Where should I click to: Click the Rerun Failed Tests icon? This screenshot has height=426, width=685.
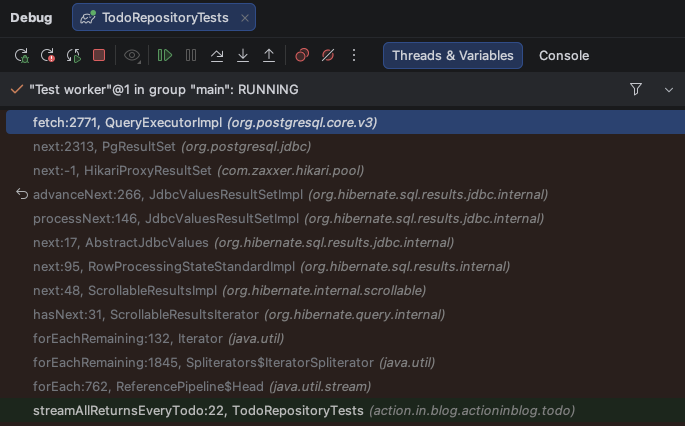coord(48,55)
